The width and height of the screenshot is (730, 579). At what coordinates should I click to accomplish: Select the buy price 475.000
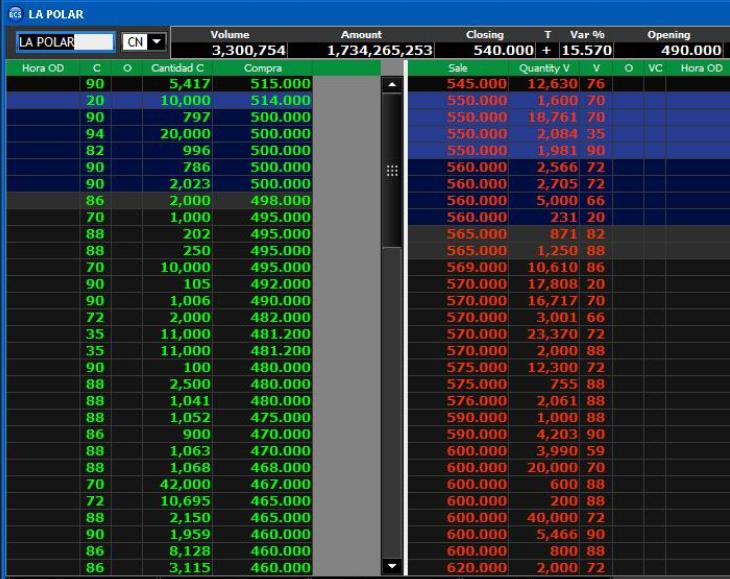[280, 417]
